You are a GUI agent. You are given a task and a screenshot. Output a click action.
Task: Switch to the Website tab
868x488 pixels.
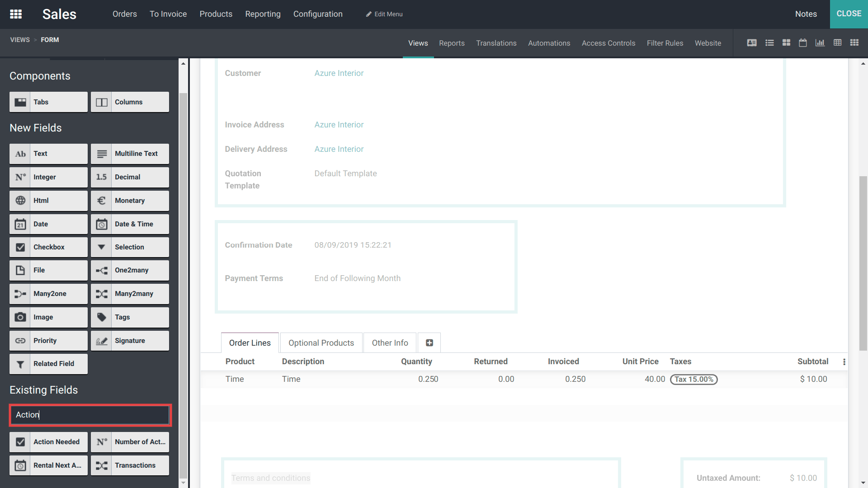pos(708,43)
